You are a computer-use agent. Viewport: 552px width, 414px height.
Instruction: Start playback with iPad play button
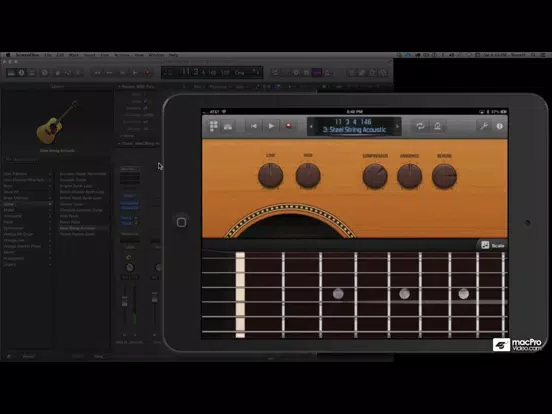click(271, 126)
